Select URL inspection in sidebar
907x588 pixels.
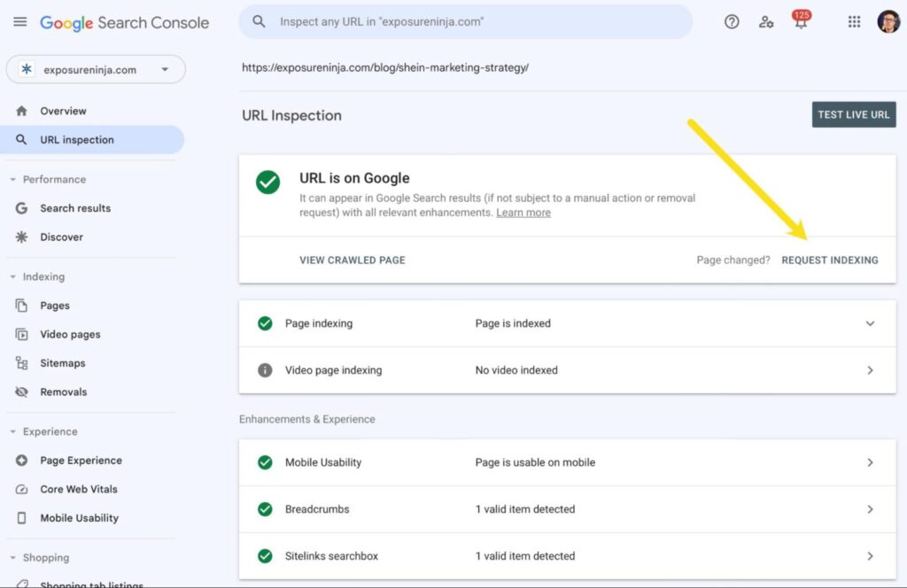pyautogui.click(x=92, y=140)
